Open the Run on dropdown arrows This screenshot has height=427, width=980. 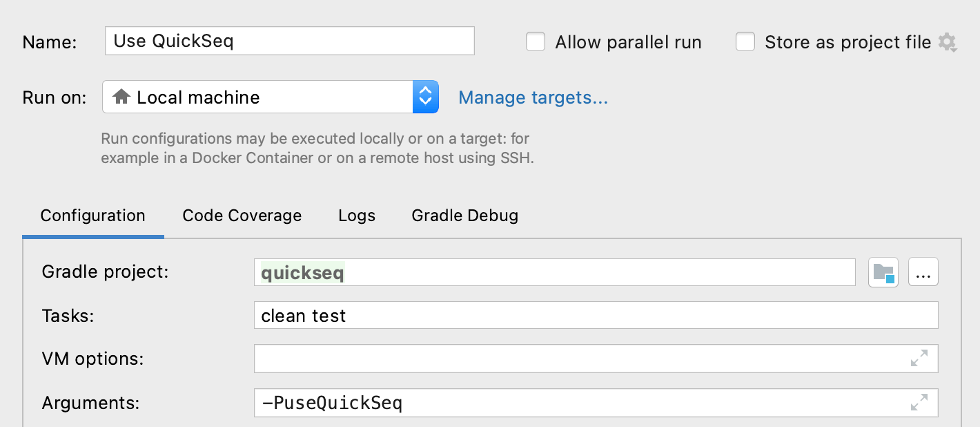click(x=426, y=97)
